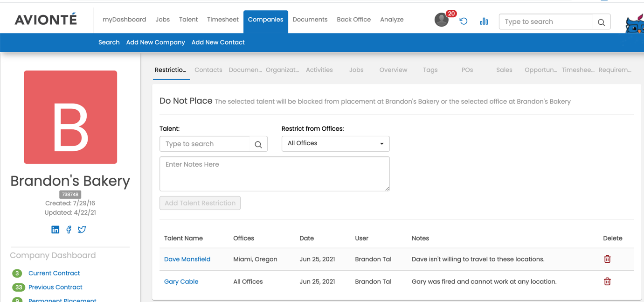Click the Talent Name column header
This screenshot has height=302, width=644.
point(183,239)
